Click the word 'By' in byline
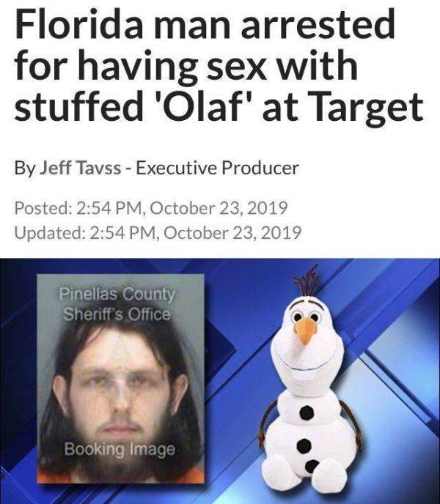 coord(24,168)
